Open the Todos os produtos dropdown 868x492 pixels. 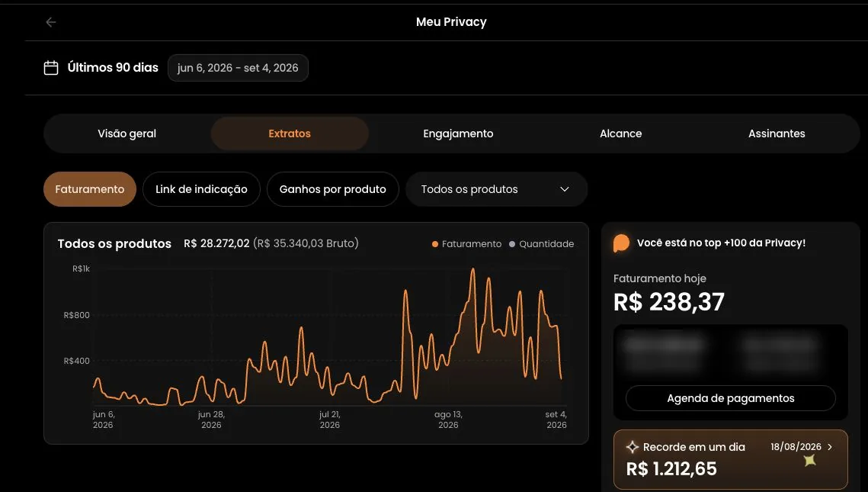click(x=497, y=189)
